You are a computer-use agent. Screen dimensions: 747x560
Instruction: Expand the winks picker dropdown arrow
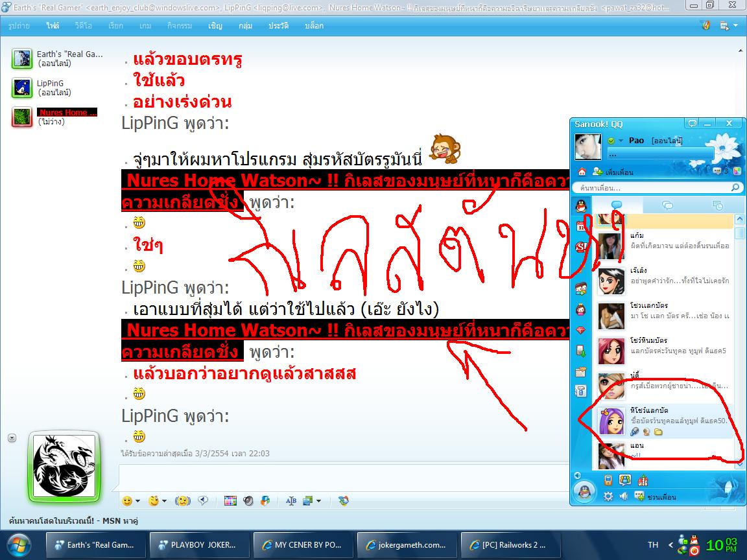tap(164, 502)
